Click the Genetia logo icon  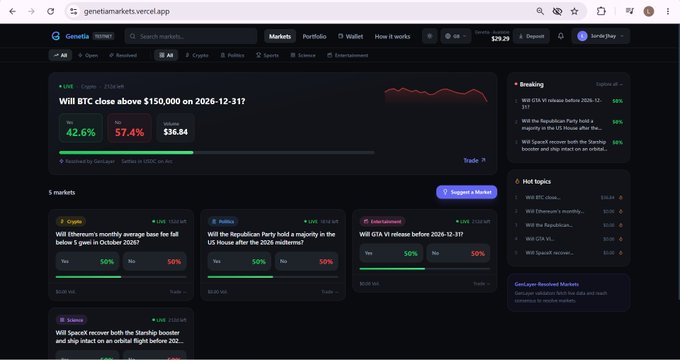(x=56, y=36)
